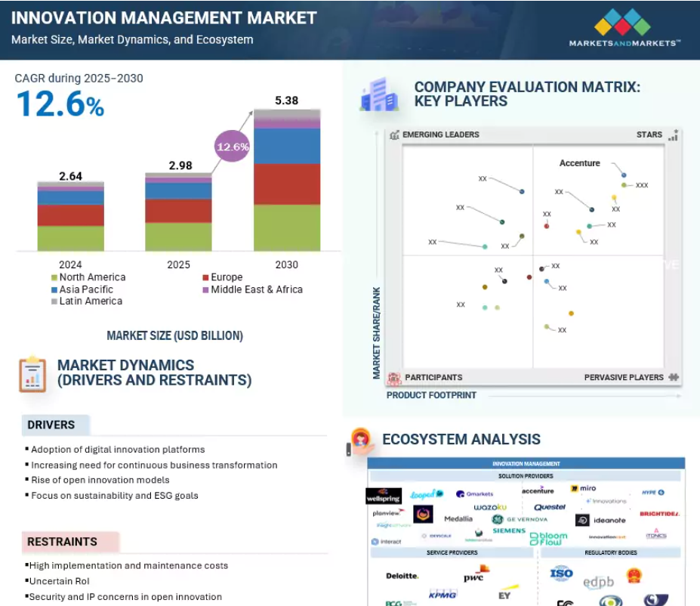The width and height of the screenshot is (700, 606).
Task: Click the miro logo in Solution Providers
Action: (583, 489)
